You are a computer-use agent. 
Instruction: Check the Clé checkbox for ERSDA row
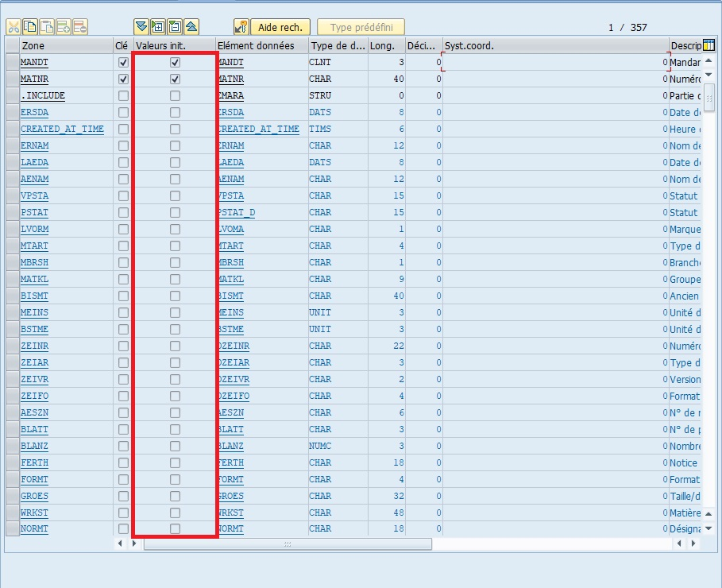coord(123,112)
